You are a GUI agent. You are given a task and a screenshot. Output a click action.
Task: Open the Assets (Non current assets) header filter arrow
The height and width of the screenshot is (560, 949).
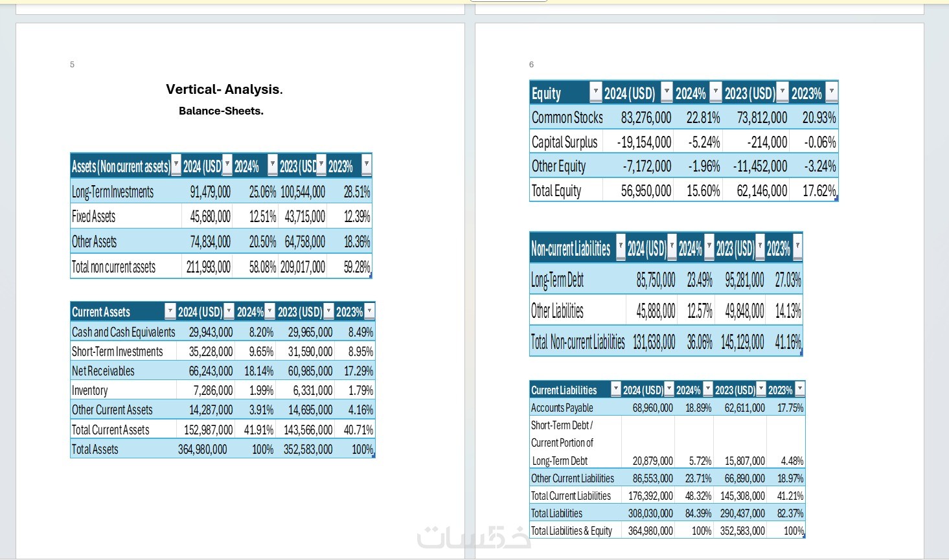tap(176, 164)
